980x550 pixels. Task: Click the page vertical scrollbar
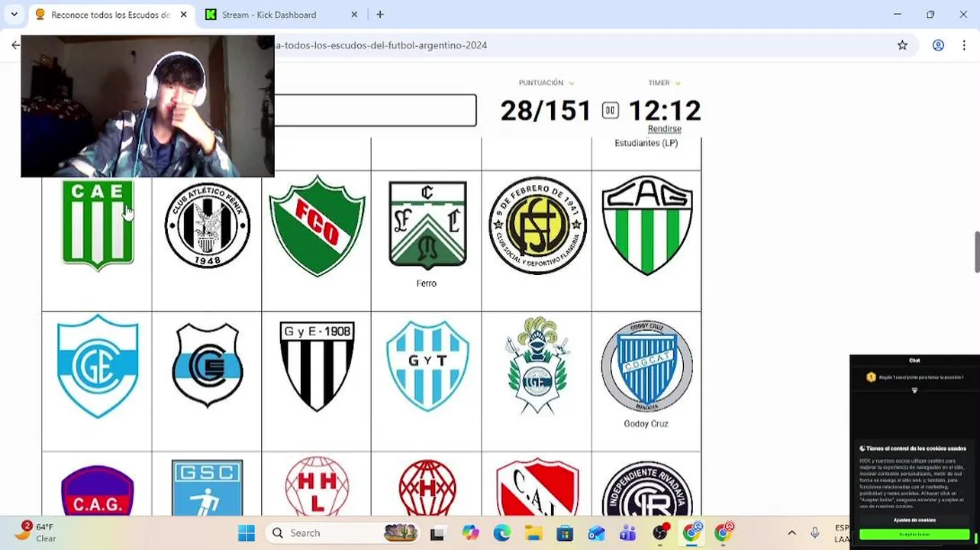click(975, 251)
